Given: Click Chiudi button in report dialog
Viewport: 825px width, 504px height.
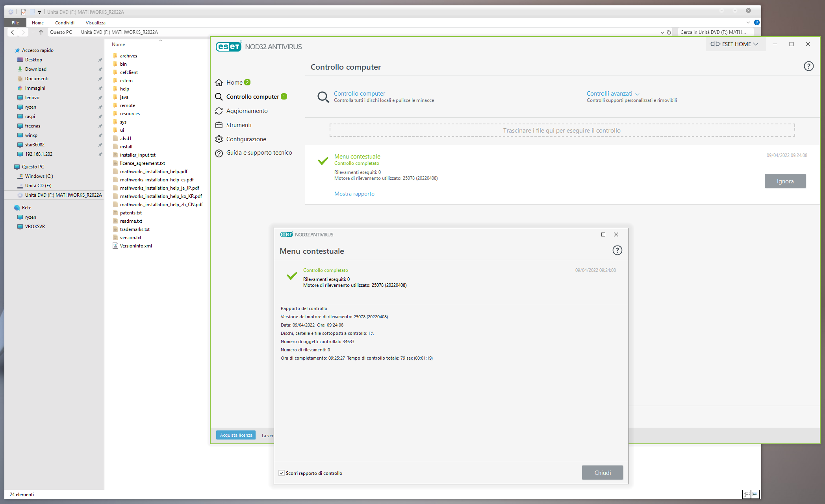Looking at the screenshot, I should (x=603, y=473).
